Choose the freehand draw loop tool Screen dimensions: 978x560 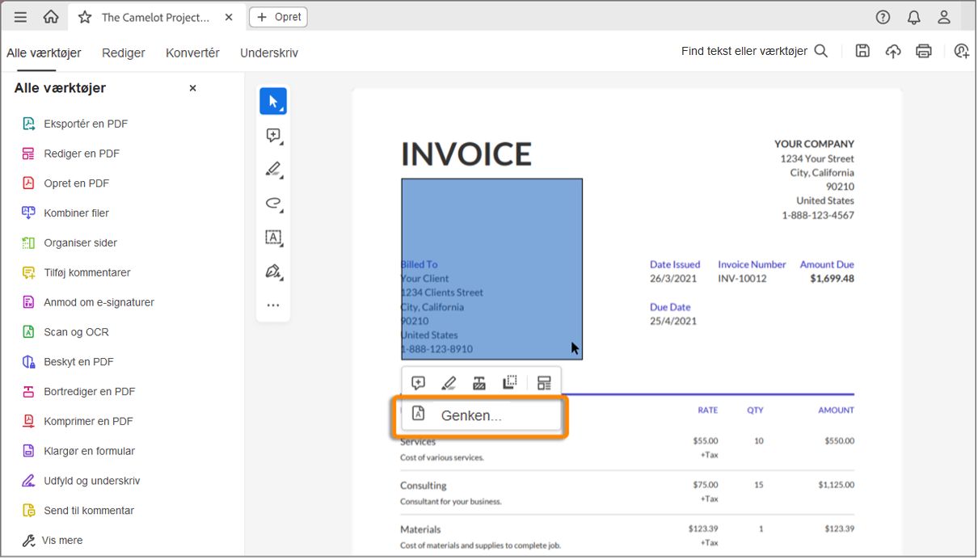tap(273, 204)
